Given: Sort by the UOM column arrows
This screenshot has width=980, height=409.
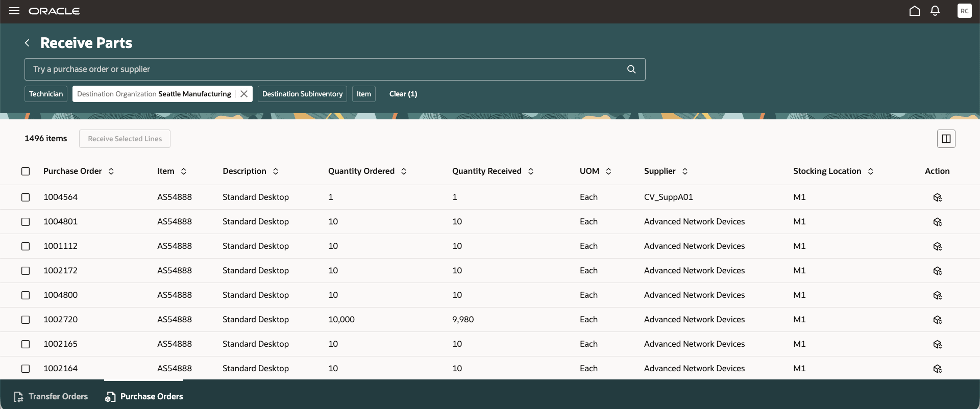Looking at the screenshot, I should (x=608, y=171).
